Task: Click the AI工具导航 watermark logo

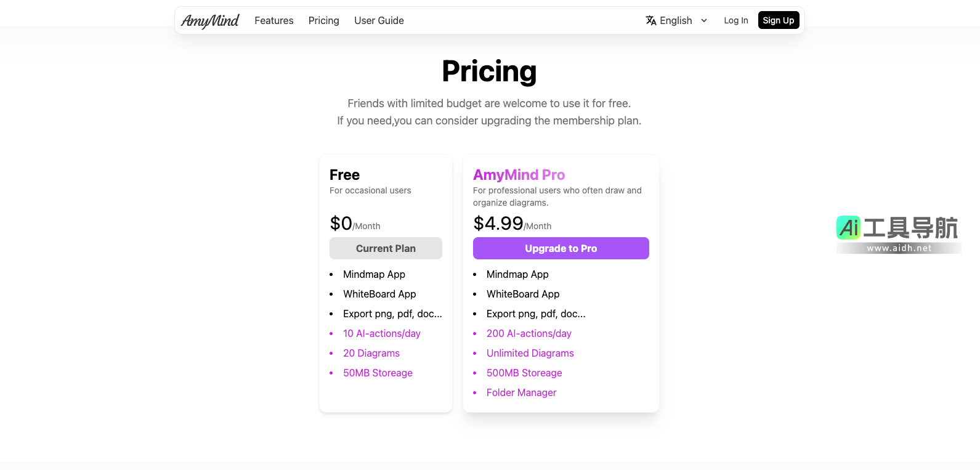Action: (897, 228)
